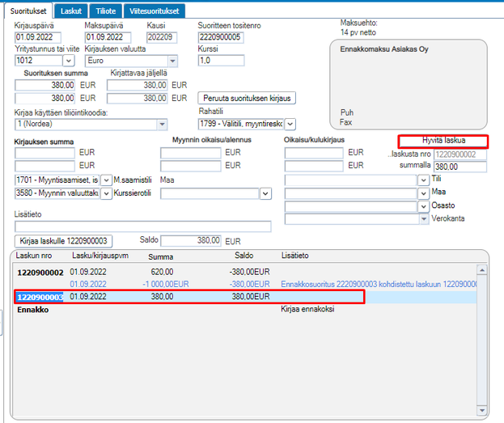Click the Suorituksen summa first field

click(x=44, y=85)
